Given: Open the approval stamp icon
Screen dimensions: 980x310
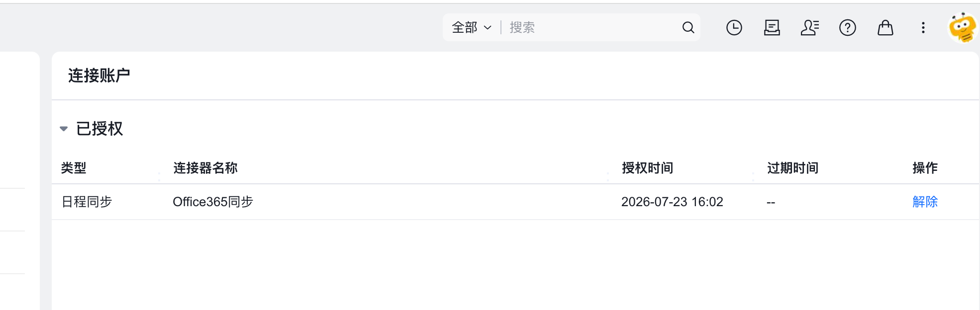Looking at the screenshot, I should 772,27.
